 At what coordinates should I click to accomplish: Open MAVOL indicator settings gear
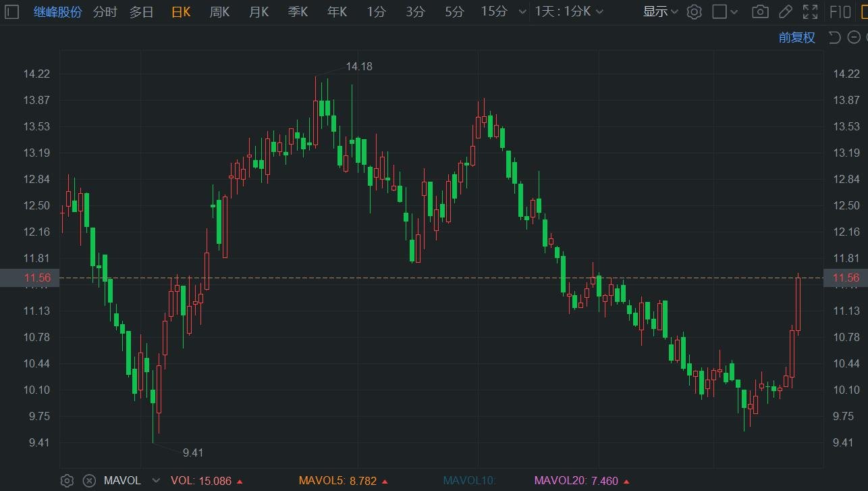(x=67, y=481)
